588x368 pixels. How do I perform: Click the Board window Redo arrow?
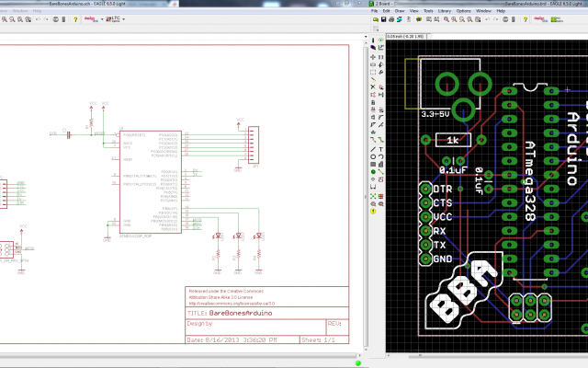[496, 19]
